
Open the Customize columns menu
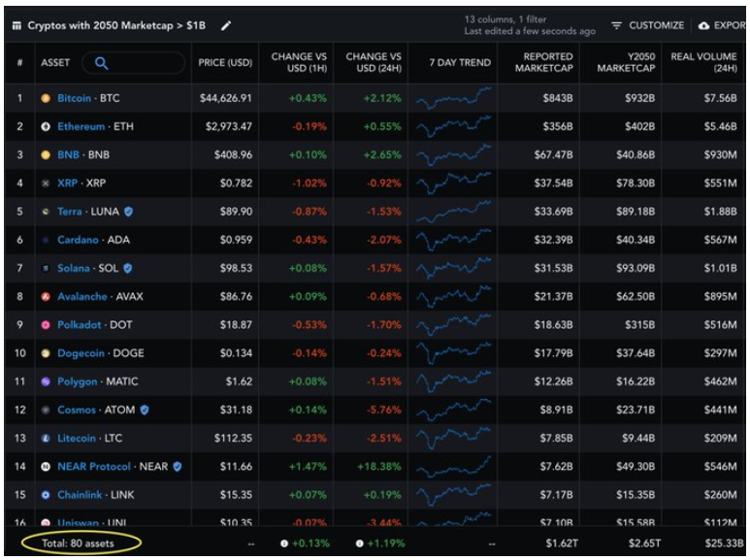point(647,25)
